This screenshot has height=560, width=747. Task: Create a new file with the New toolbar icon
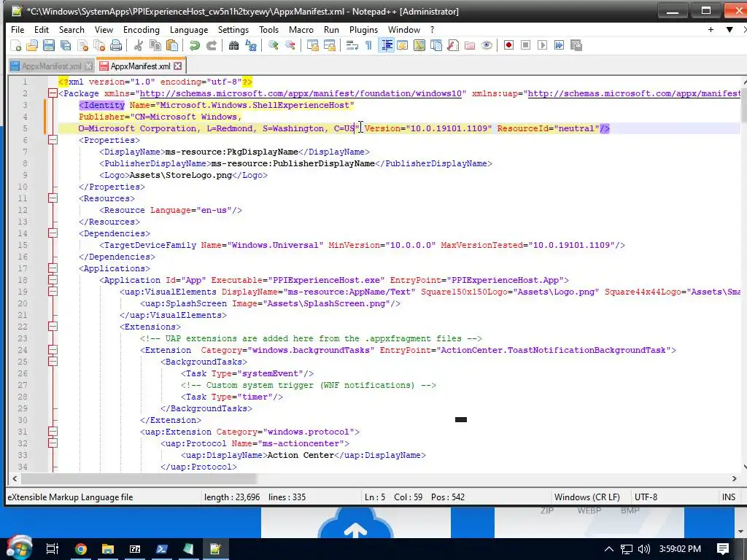pyautogui.click(x=16, y=45)
